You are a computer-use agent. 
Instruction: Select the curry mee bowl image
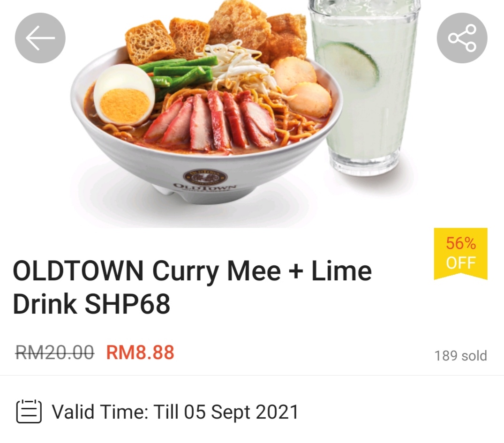pos(206,106)
